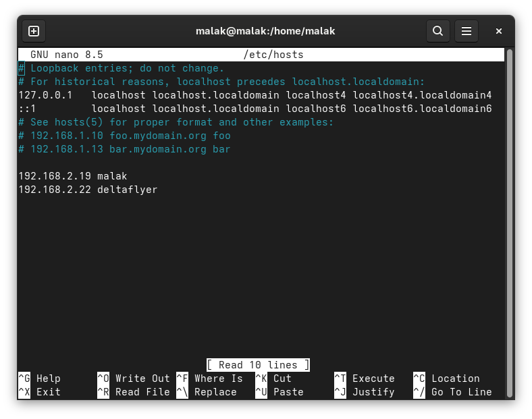Close the terminal window

coord(499,31)
